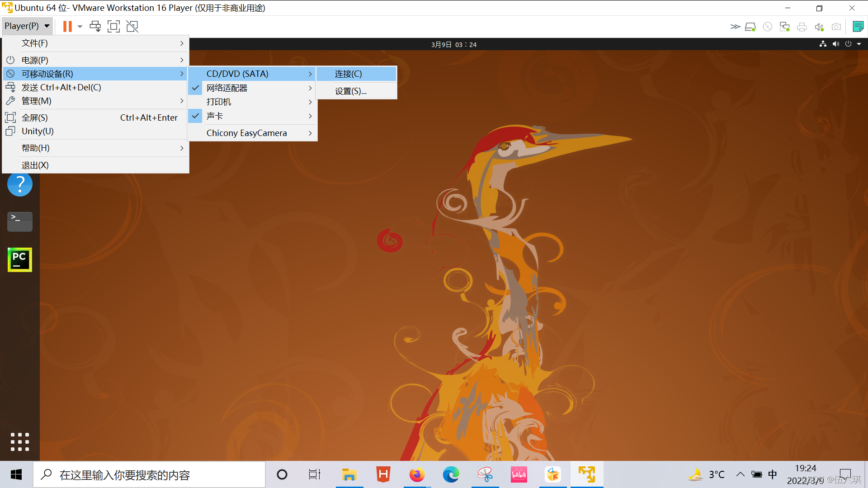Click the Unity mode toolbar icon
Image resolution: width=868 pixels, height=488 pixels.
pyautogui.click(x=132, y=26)
